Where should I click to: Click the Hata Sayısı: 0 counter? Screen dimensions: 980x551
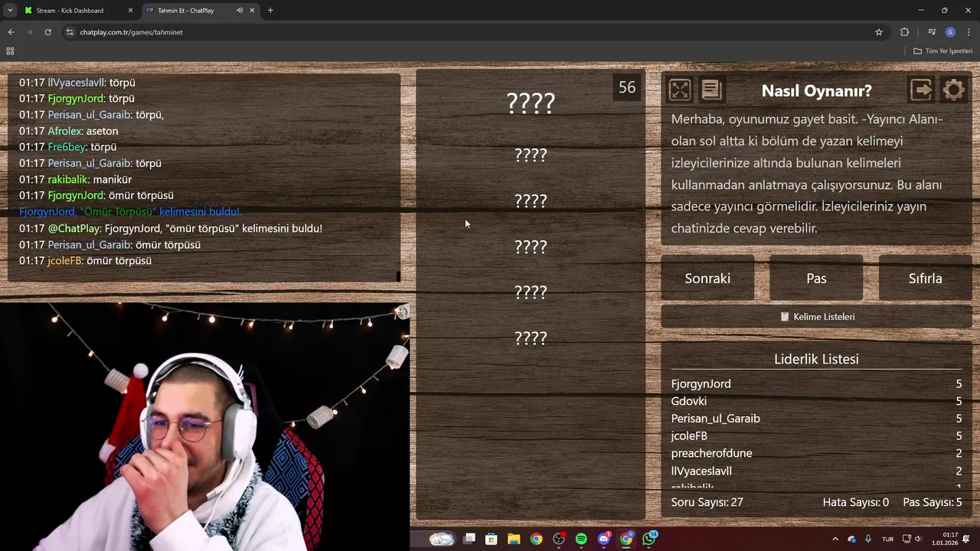click(x=856, y=502)
